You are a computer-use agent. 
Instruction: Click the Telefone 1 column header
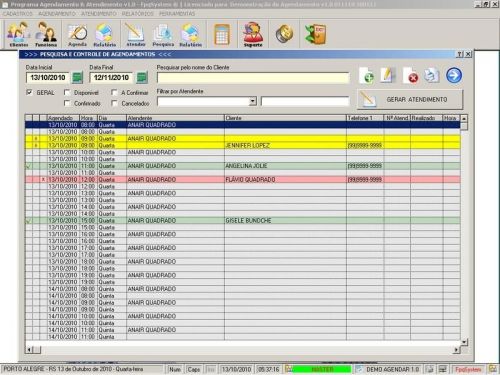[365, 118]
